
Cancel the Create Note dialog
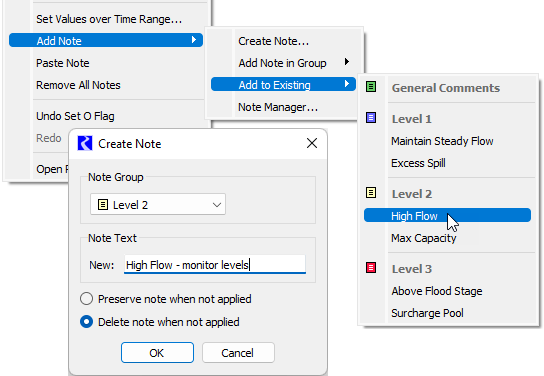(238, 353)
